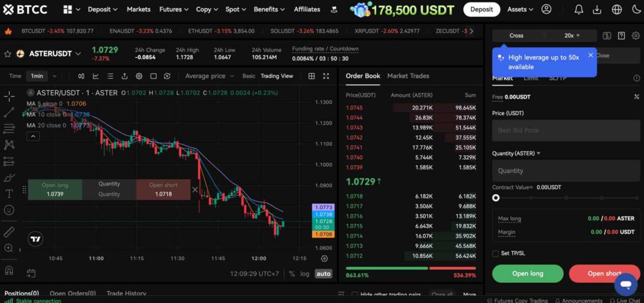Open the notifications bell
The height and width of the screenshot is (303, 644).
point(579,9)
